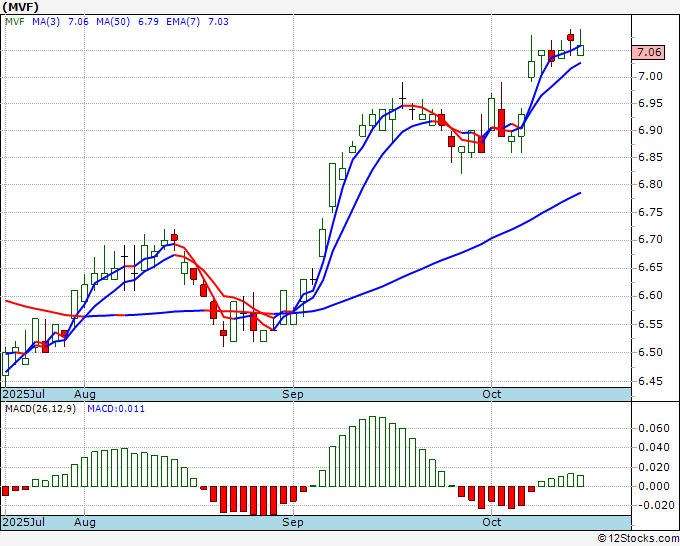The width and height of the screenshot is (680, 546).
Task: Click the current price tag 7.06
Action: click(648, 52)
